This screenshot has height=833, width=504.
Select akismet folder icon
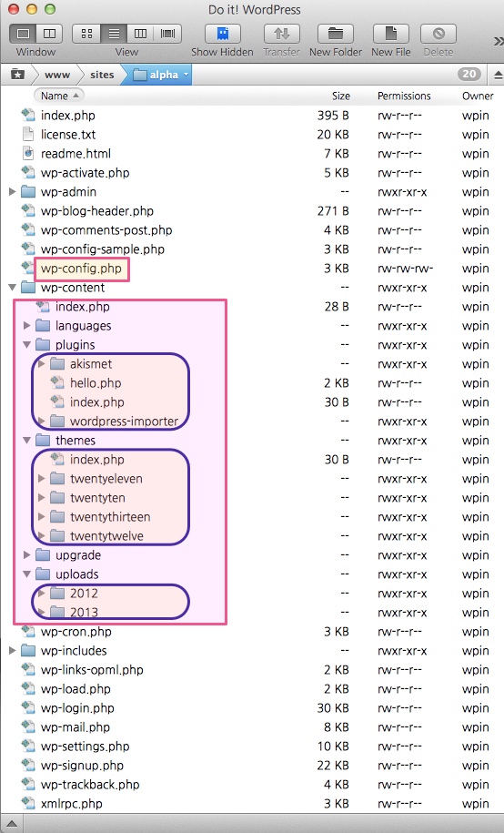point(56,364)
